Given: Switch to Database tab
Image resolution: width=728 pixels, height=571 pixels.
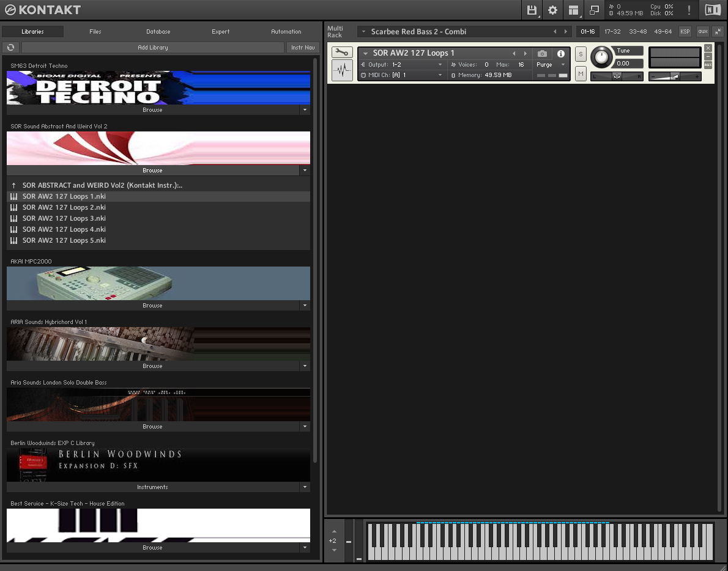Looking at the screenshot, I should click(x=158, y=32).
